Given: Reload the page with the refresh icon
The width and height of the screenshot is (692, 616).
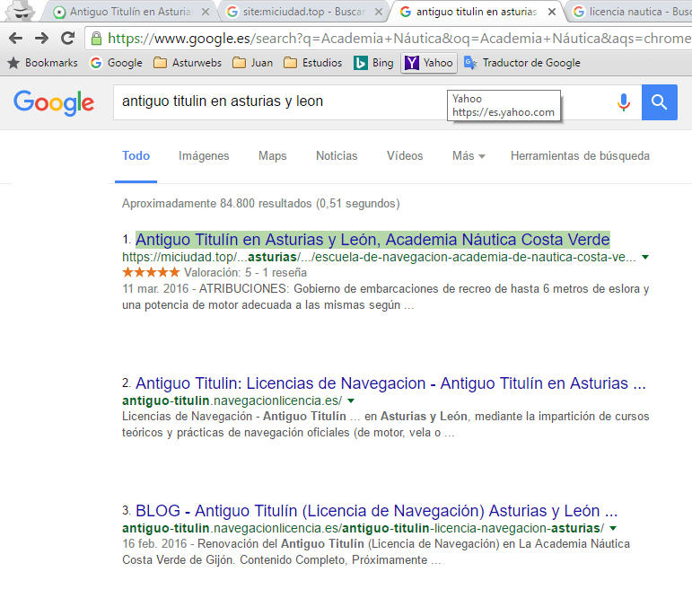Looking at the screenshot, I should coord(67,39).
